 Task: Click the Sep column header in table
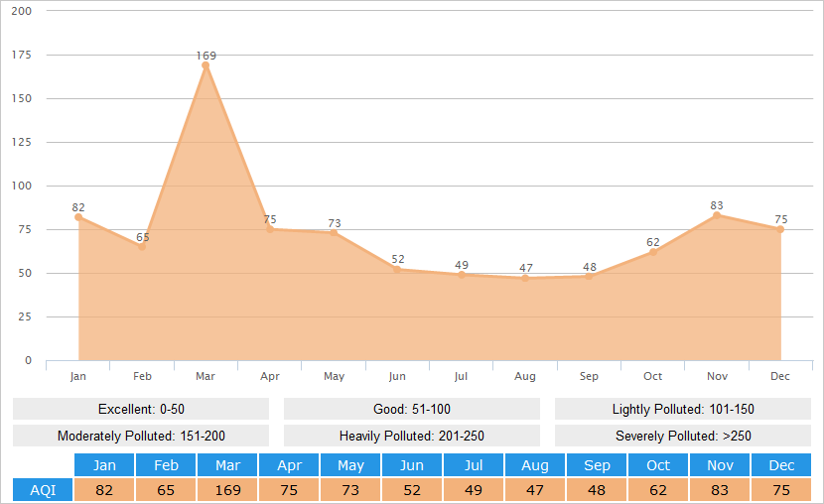tap(597, 465)
